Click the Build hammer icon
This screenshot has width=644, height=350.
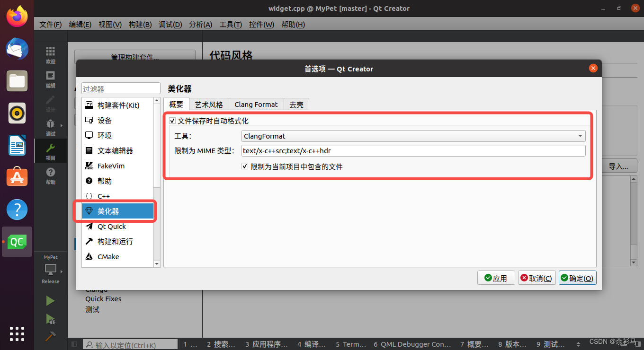50,337
